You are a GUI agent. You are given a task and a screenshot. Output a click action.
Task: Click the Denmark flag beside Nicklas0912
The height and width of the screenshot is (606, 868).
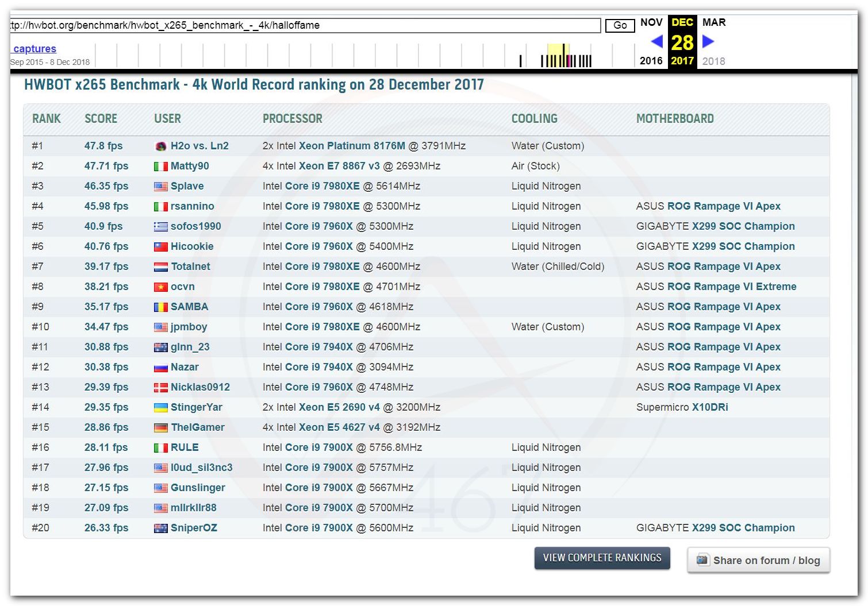pos(161,388)
